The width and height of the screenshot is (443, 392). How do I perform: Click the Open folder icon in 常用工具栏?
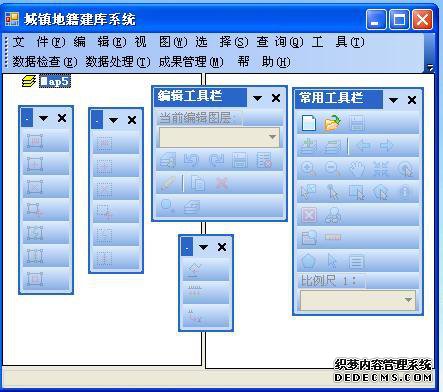(x=333, y=123)
